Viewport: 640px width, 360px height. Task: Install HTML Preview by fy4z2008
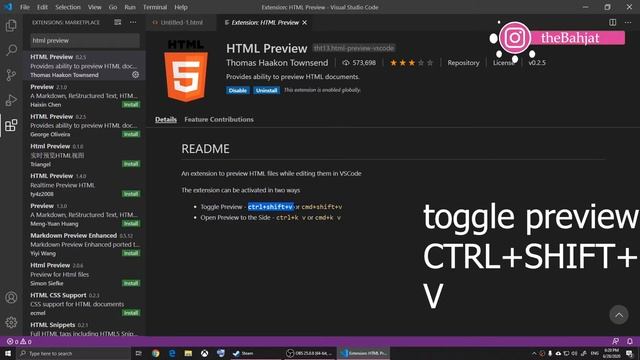131,194
